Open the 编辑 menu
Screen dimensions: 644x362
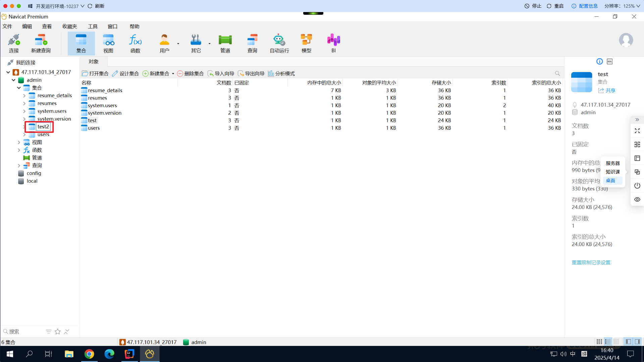pyautogui.click(x=27, y=26)
